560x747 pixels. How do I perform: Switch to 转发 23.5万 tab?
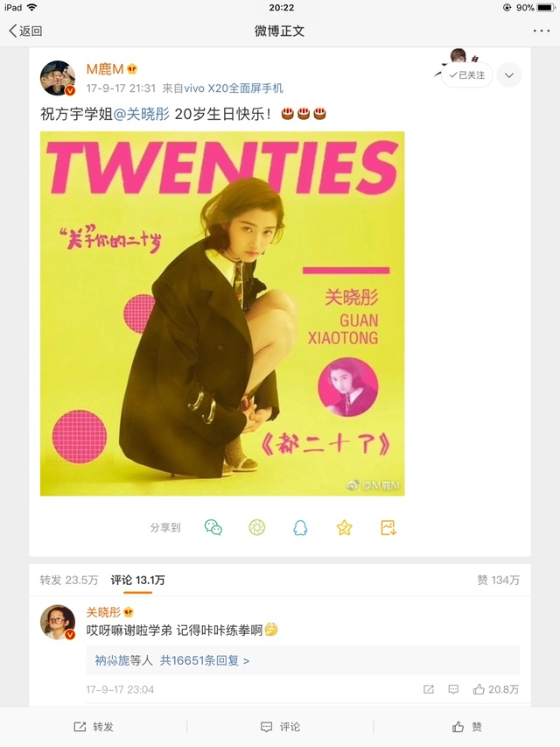pos(69,580)
